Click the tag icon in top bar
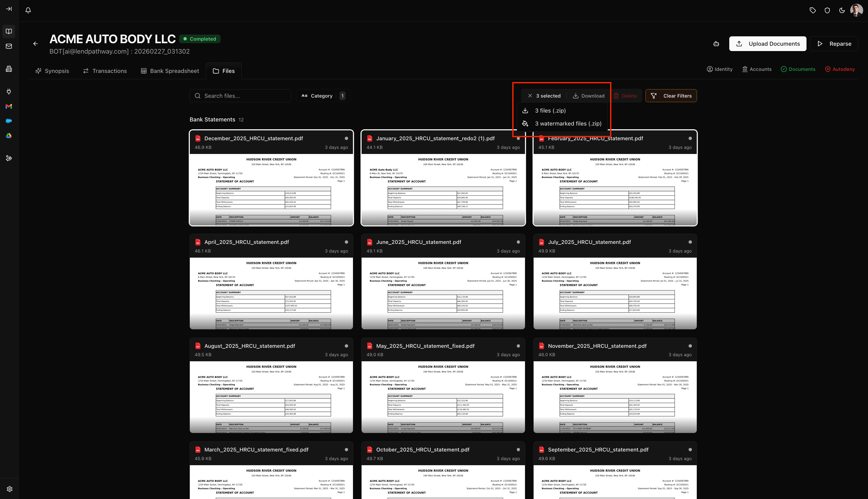The width and height of the screenshot is (868, 499). pyautogui.click(x=813, y=10)
